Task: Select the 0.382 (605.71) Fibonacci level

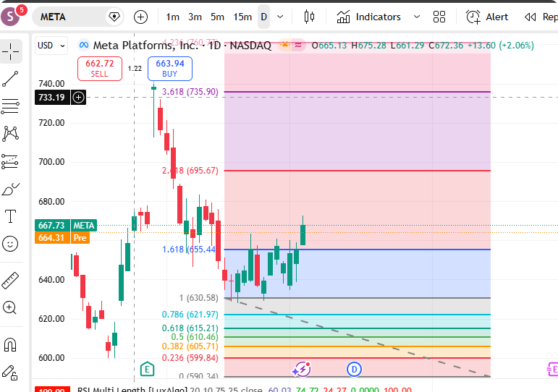Action: pos(190,346)
